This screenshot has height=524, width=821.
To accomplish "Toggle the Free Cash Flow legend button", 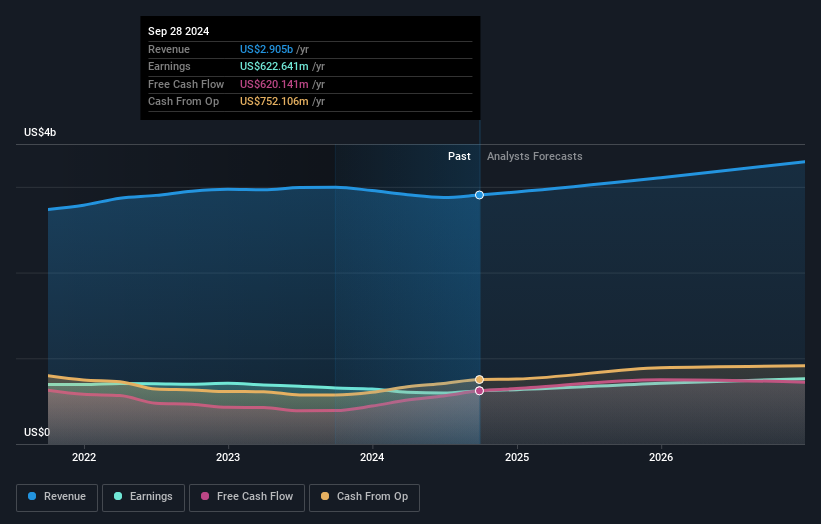I will [247, 497].
